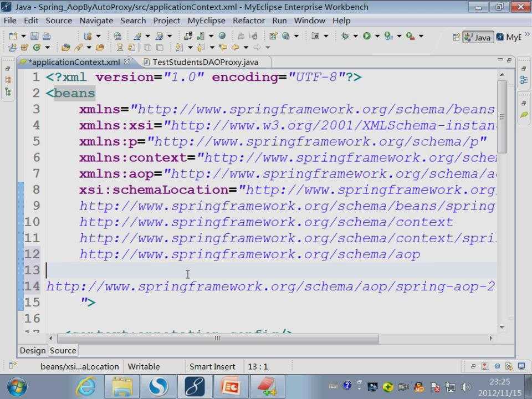Switch to the Design editor tab
This screenshot has height=399, width=532.
point(33,350)
